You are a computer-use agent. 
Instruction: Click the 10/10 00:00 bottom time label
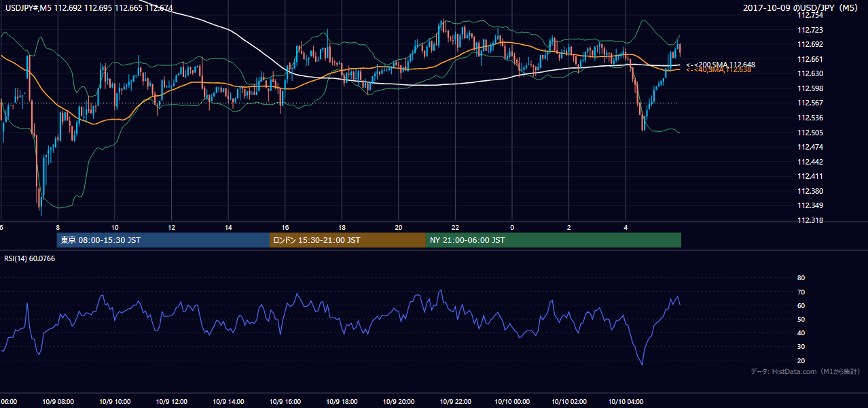pyautogui.click(x=512, y=402)
